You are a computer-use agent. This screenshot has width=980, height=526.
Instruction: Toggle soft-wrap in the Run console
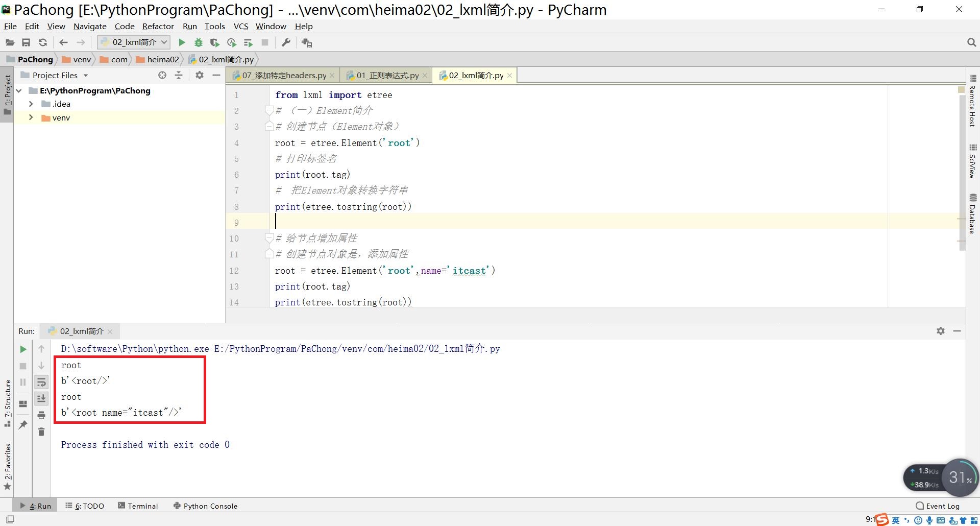coord(41,382)
